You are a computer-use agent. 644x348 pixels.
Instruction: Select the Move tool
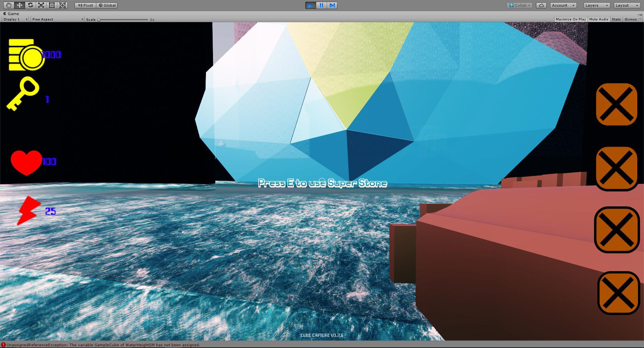coord(19,5)
